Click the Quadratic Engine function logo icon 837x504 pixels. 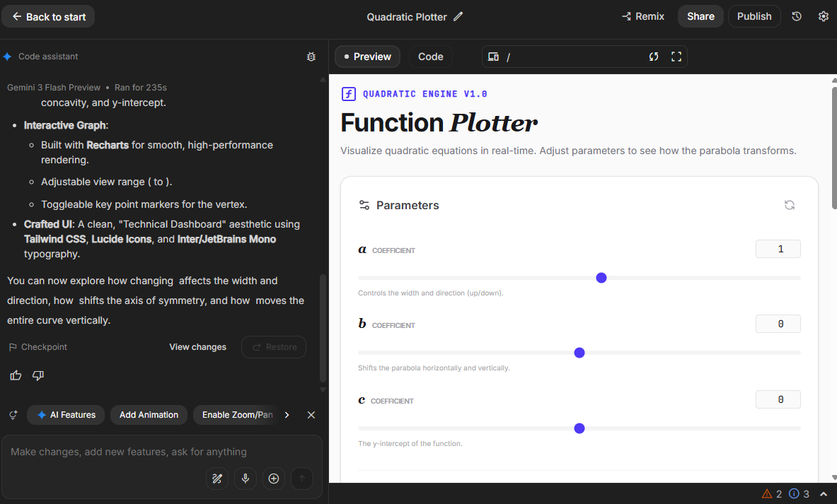[349, 94]
